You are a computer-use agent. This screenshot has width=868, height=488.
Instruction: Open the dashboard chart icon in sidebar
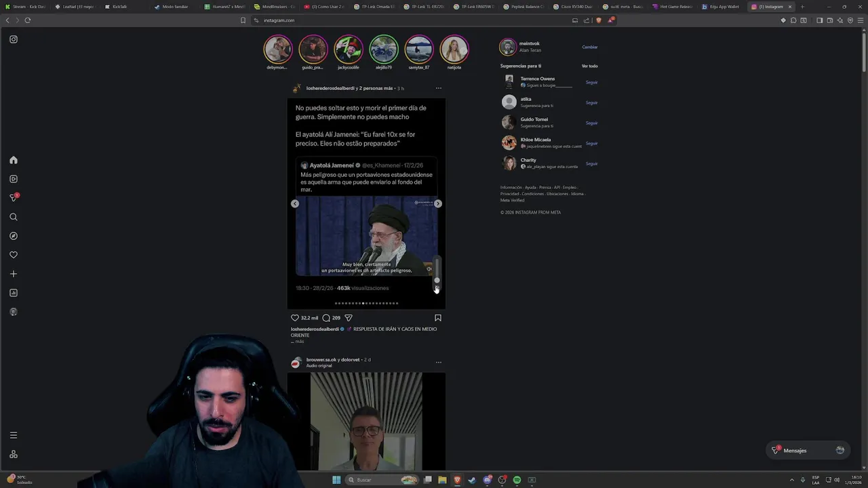14,293
